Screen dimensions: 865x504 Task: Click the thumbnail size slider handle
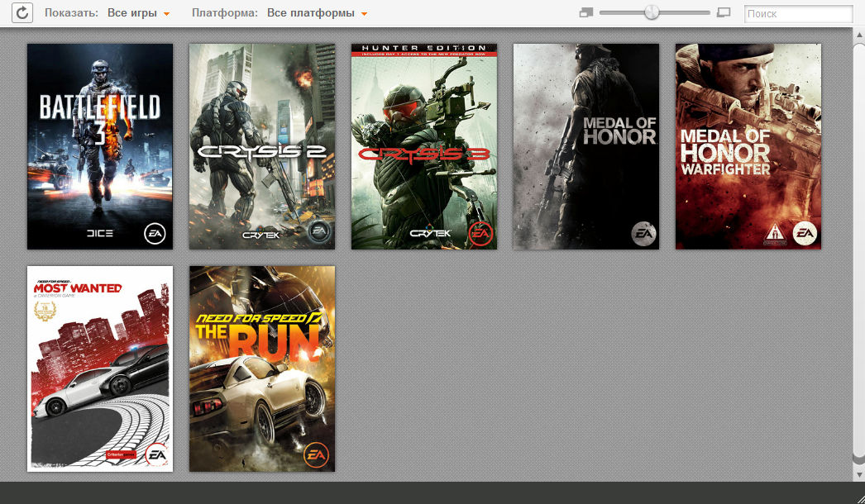point(652,12)
